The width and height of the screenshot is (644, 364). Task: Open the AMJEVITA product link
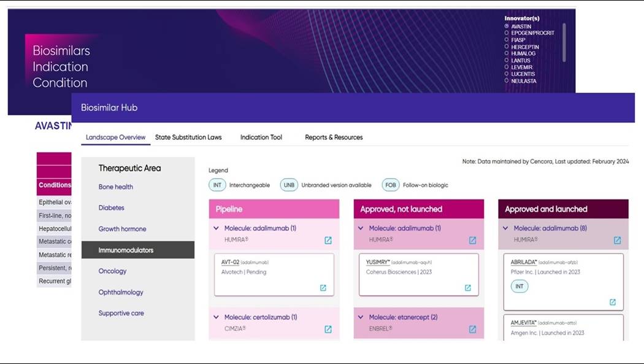[524, 323]
